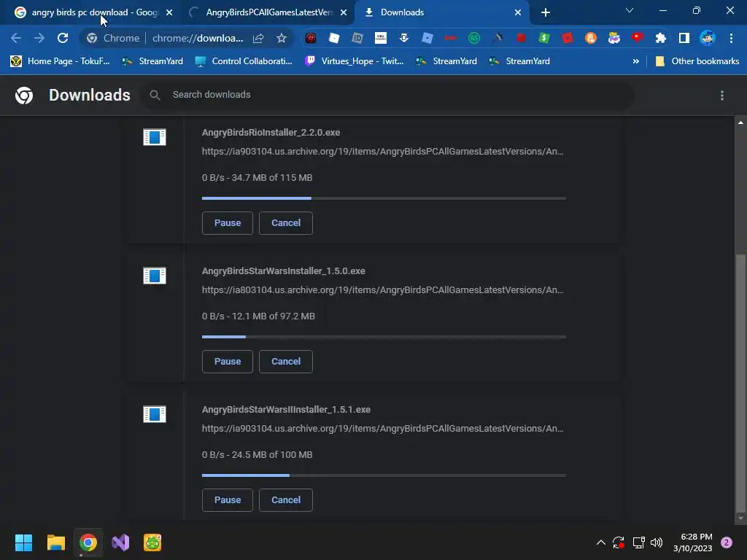
Task: Click the browser forward arrow
Action: click(x=39, y=38)
